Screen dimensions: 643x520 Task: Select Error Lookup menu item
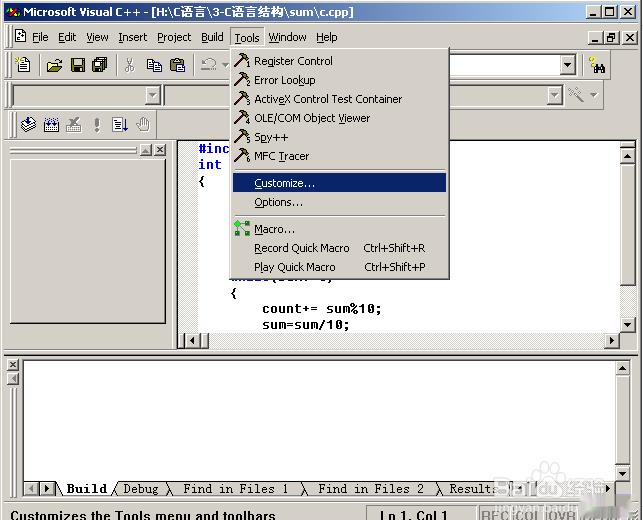(x=339, y=80)
